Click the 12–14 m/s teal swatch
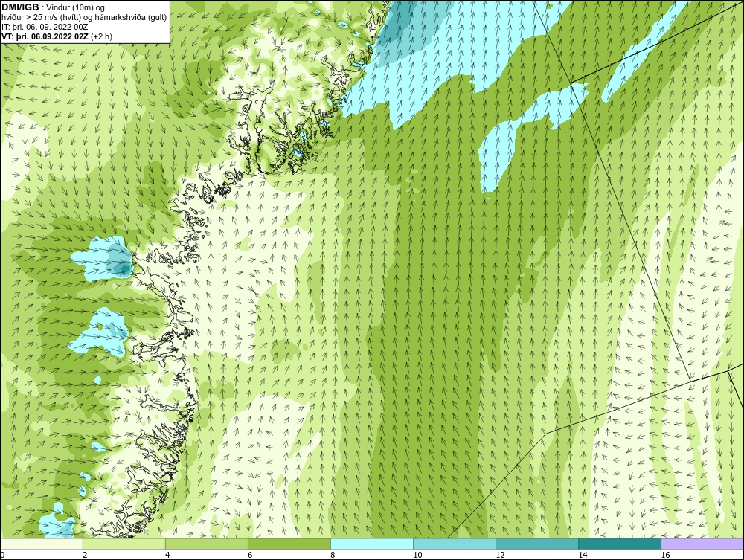744x560 pixels. click(x=536, y=544)
